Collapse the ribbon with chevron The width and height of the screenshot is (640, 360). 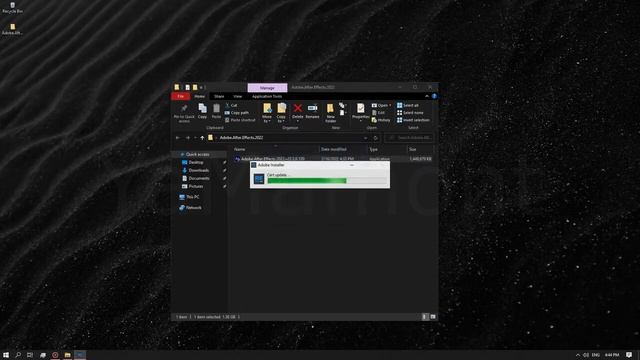pos(427,96)
